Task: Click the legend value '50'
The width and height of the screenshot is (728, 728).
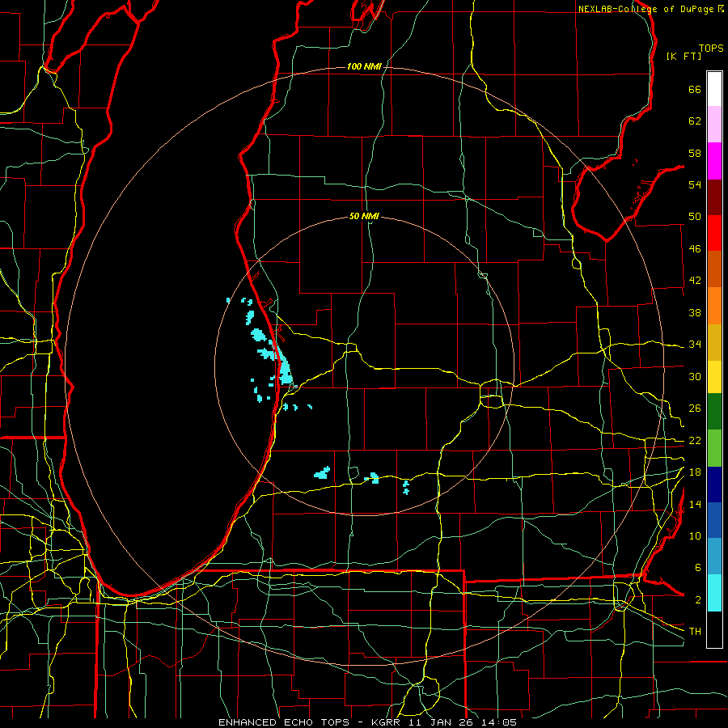Action: (x=695, y=217)
